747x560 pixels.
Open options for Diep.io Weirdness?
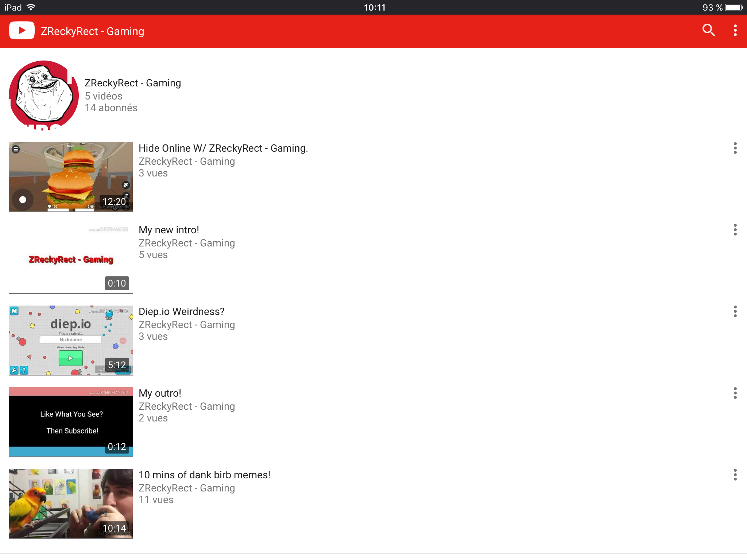click(735, 311)
